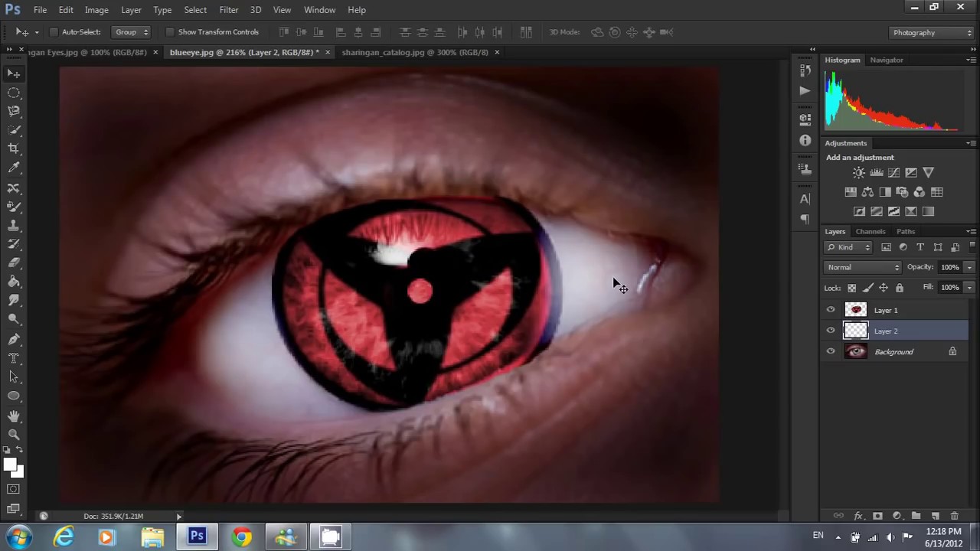
Task: Delete layer using trash icon
Action: point(954,517)
